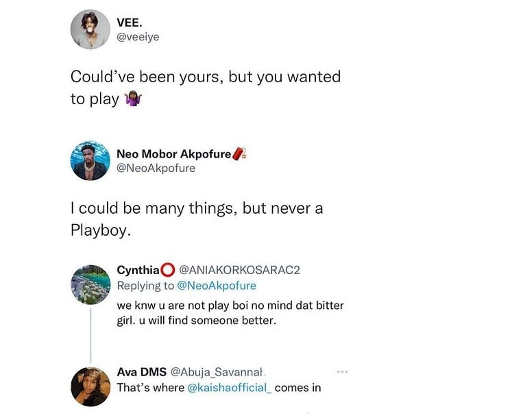Image resolution: width=512 pixels, height=420 pixels.
Task: Open the 'never a Playboy' tweet text
Action: point(197,219)
